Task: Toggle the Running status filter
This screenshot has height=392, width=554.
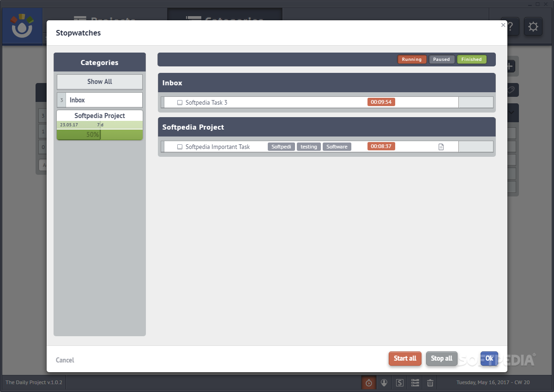Action: pyautogui.click(x=412, y=59)
